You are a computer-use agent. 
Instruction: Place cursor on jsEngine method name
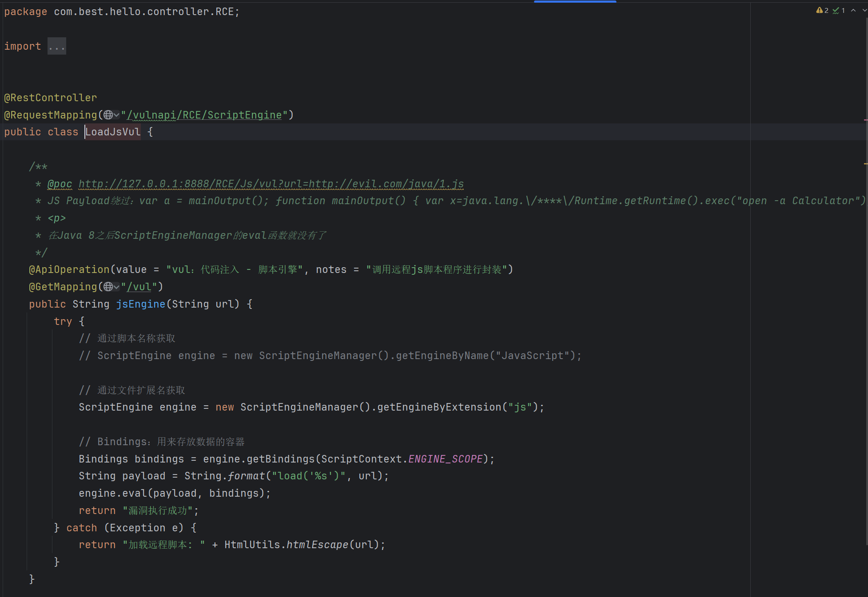click(140, 304)
